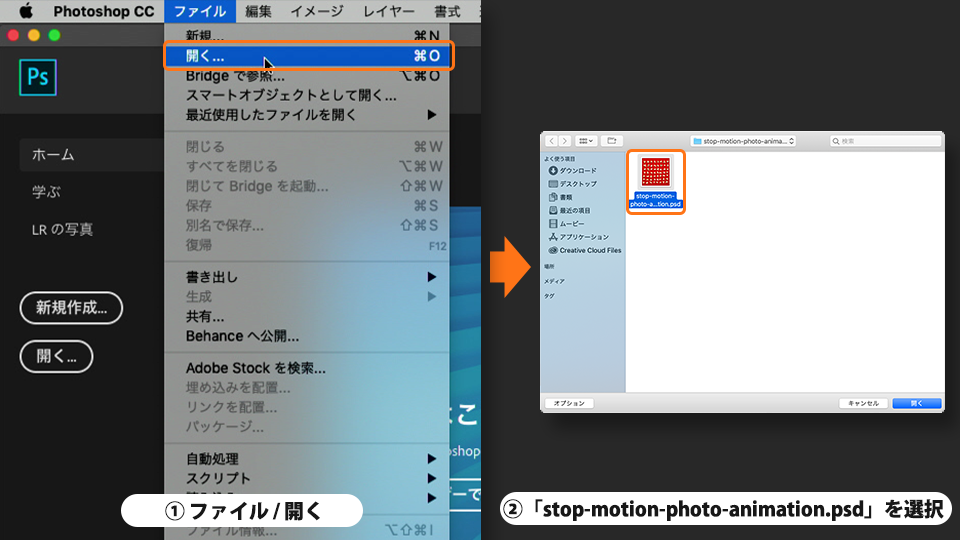Click the メディア sidebar heading

[554, 281]
